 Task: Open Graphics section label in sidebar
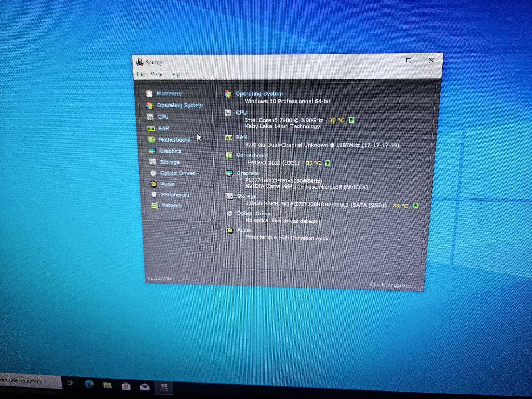pos(170,151)
